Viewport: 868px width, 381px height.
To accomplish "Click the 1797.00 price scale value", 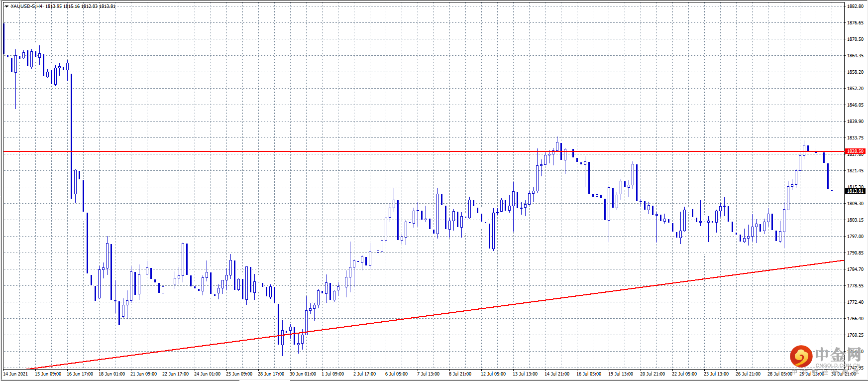I will 856,237.
